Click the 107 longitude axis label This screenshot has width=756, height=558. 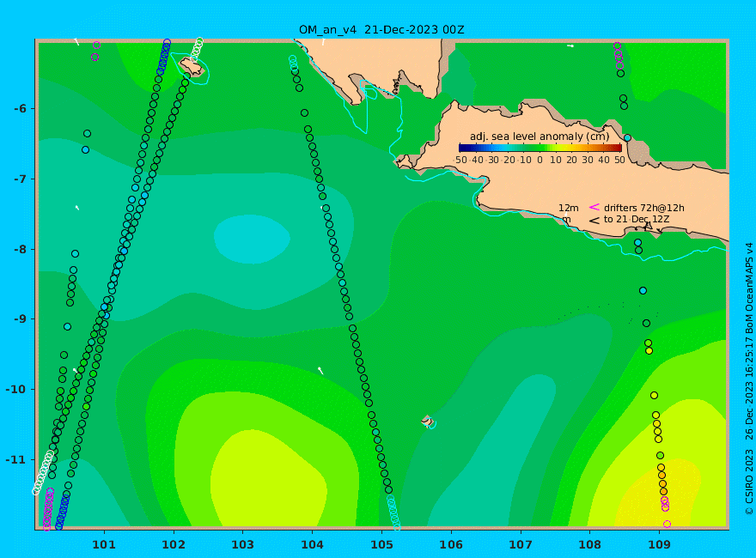[x=521, y=545]
